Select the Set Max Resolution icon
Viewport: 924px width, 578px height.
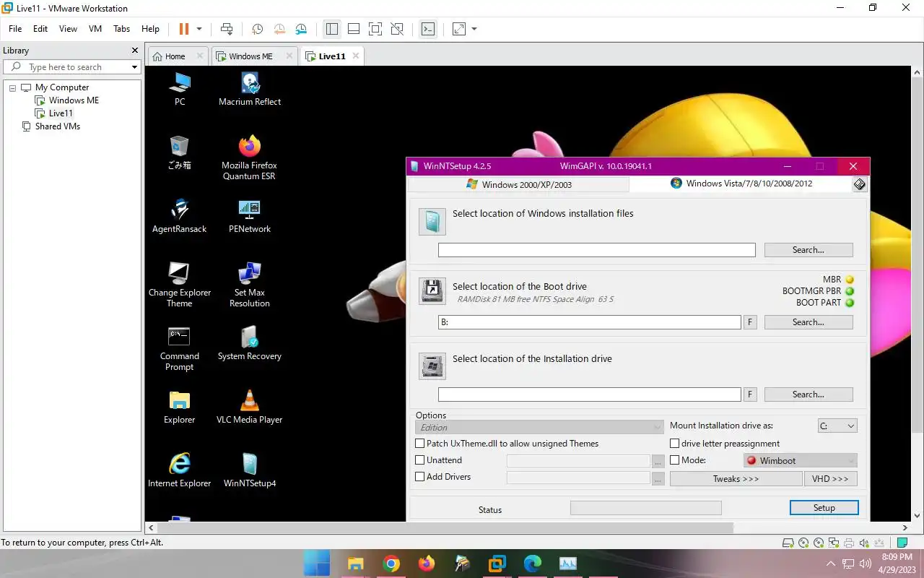click(x=249, y=285)
